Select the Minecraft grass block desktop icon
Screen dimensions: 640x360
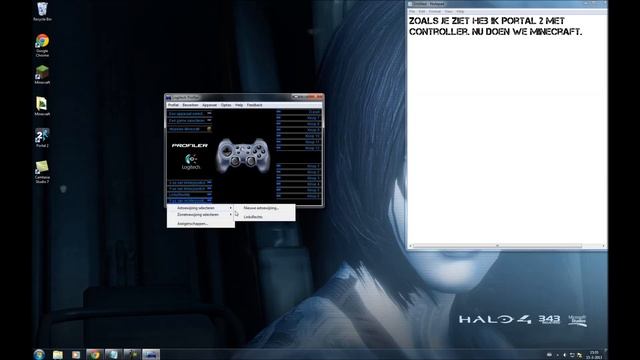(42, 73)
